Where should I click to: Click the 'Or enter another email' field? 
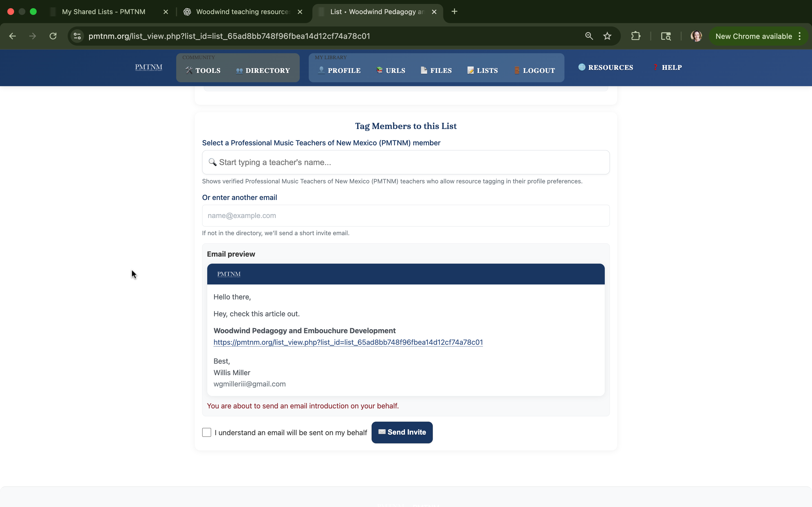(x=405, y=215)
